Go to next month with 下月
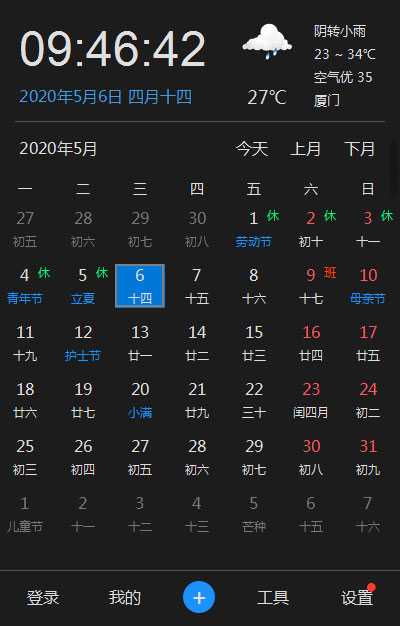Screen dimensions: 400x626 click(x=360, y=149)
